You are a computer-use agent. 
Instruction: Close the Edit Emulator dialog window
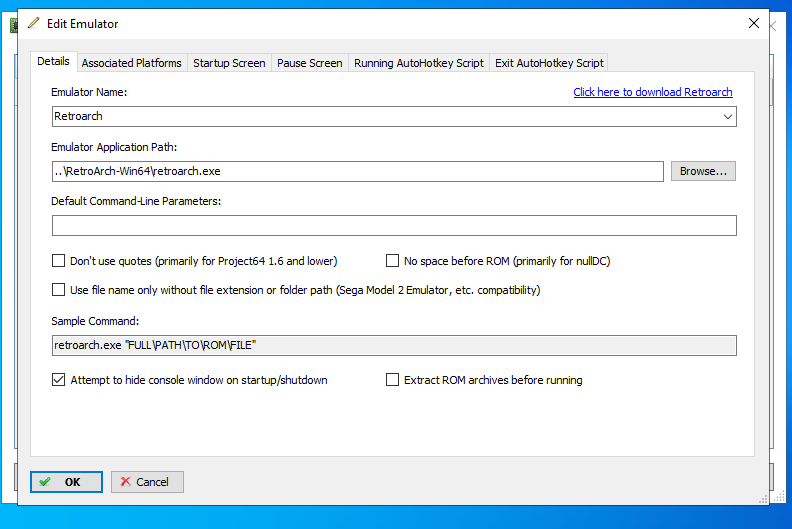(754, 23)
